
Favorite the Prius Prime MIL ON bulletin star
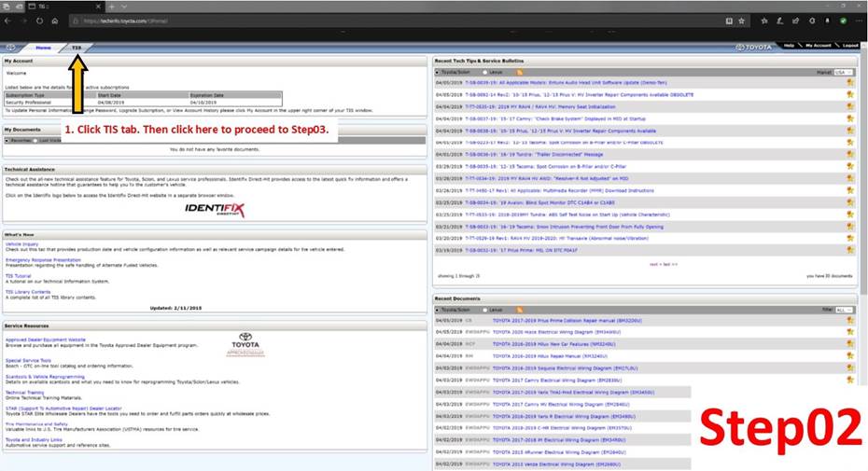coord(850,250)
